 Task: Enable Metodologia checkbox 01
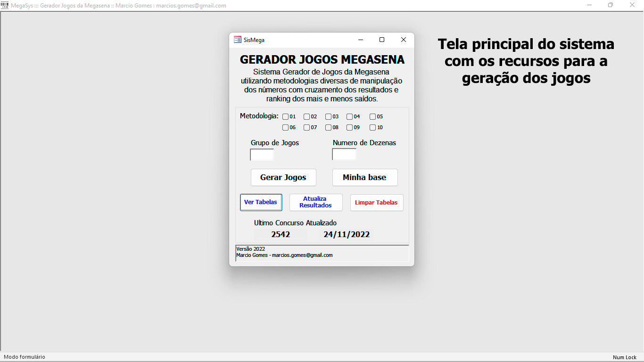pos(285,116)
